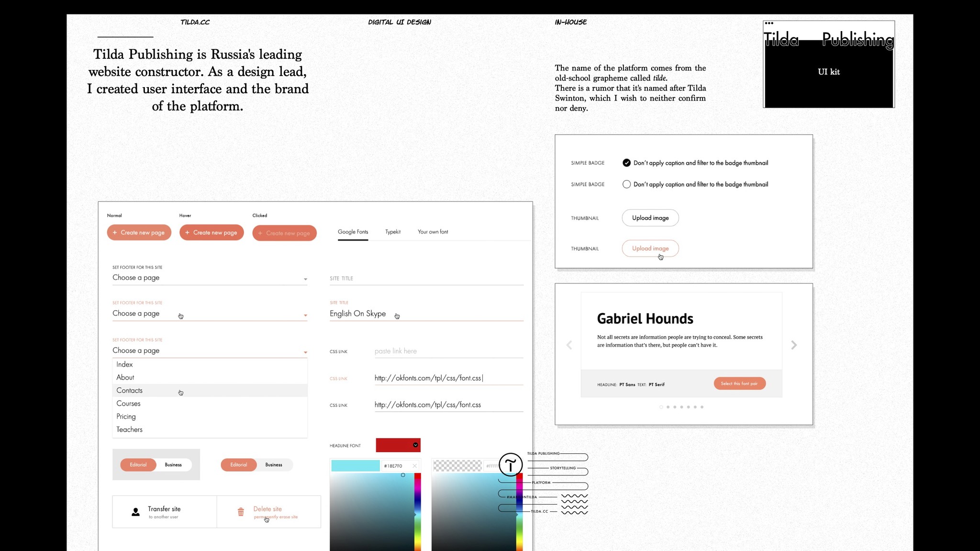The image size is (980, 551).
Task: Go to previous font pair with left arrow
Action: [569, 345]
